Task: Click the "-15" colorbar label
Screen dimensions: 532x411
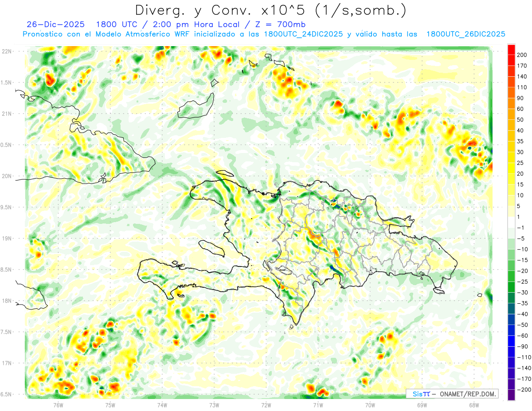Action: click(x=523, y=260)
